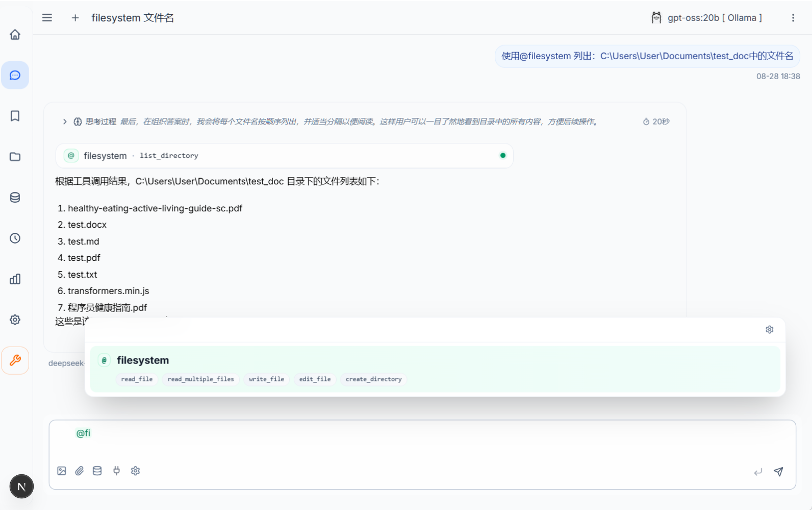Open the database icon in sidebar

click(15, 198)
